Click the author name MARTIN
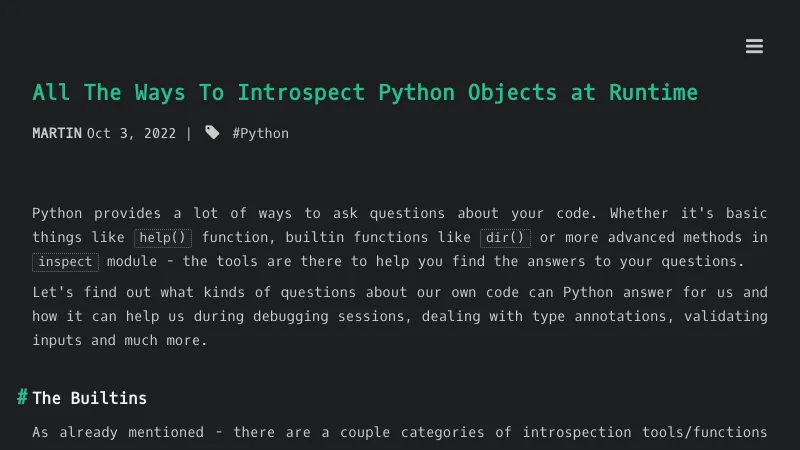The image size is (800, 450). (x=57, y=133)
